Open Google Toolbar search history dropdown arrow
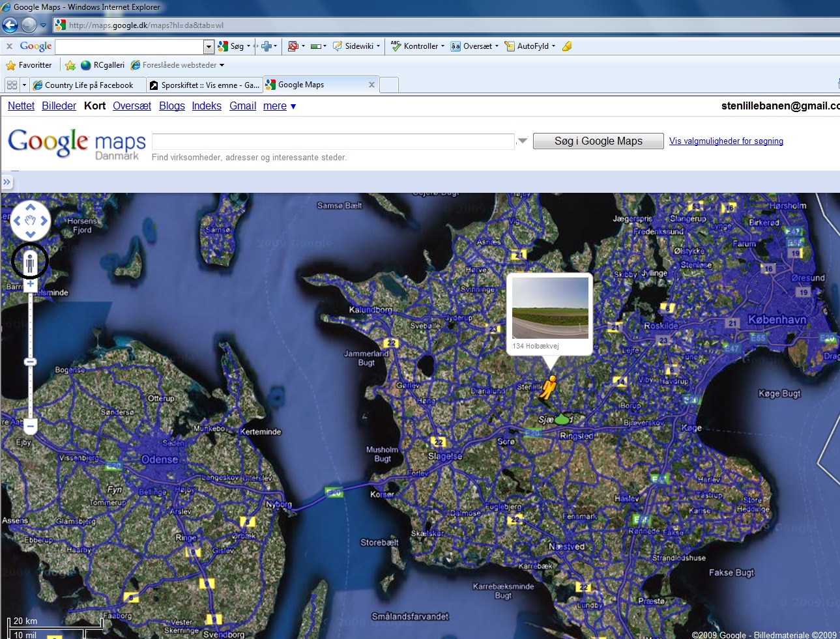The height and width of the screenshot is (639, 840). pos(209,46)
